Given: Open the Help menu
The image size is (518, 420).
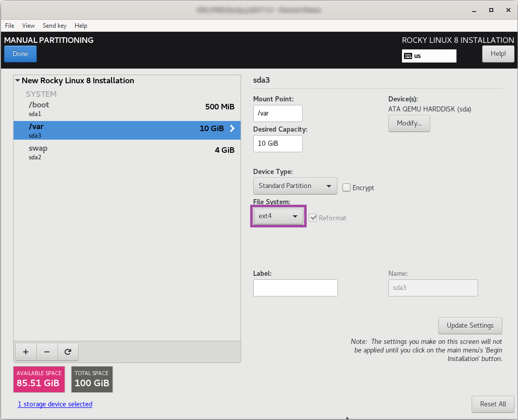Looking at the screenshot, I should [81, 26].
